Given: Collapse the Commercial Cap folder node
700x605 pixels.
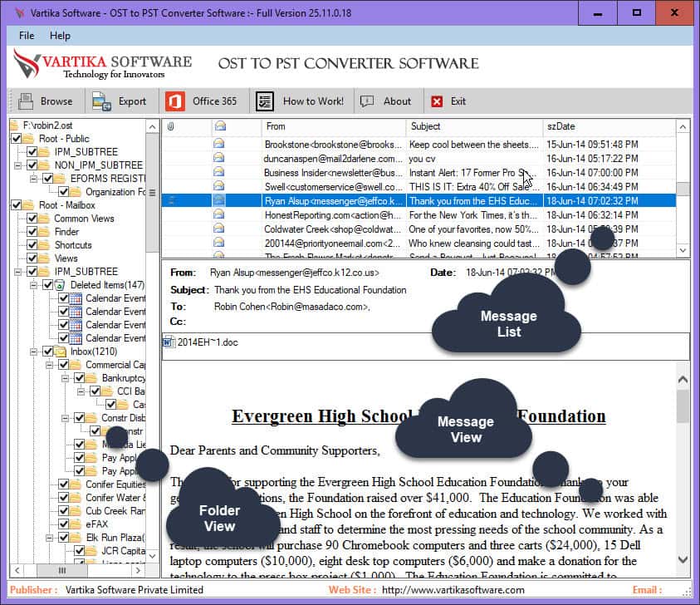Looking at the screenshot, I should (x=50, y=365).
